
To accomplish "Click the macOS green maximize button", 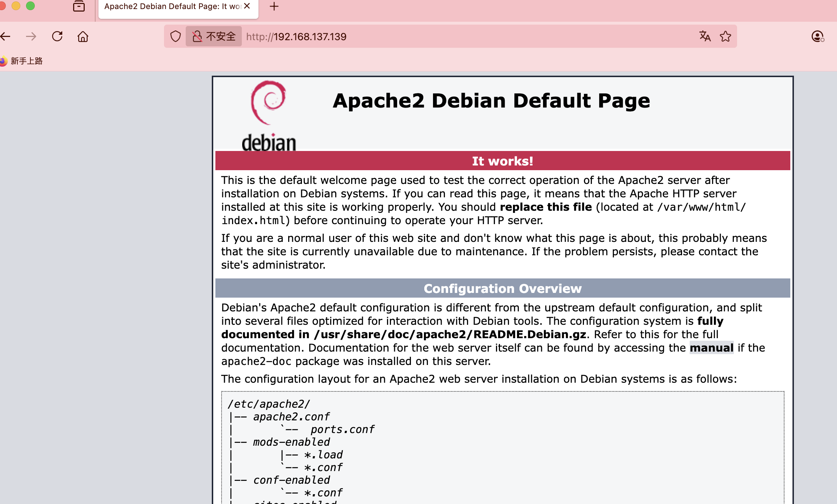I will pyautogui.click(x=30, y=6).
